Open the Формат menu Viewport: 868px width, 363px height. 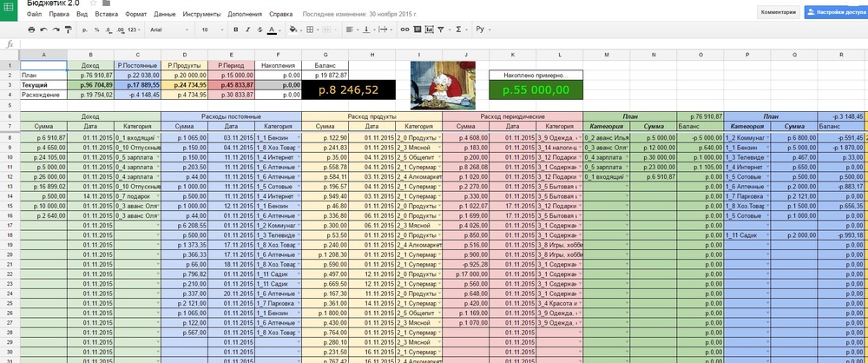[135, 15]
